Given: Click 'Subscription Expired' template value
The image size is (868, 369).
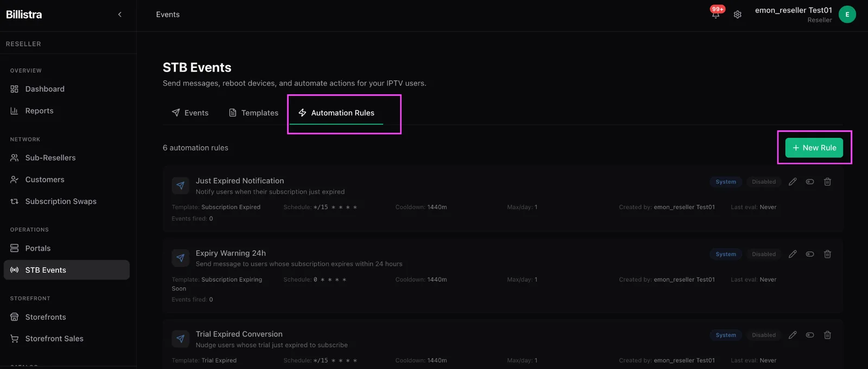Looking at the screenshot, I should click(231, 207).
